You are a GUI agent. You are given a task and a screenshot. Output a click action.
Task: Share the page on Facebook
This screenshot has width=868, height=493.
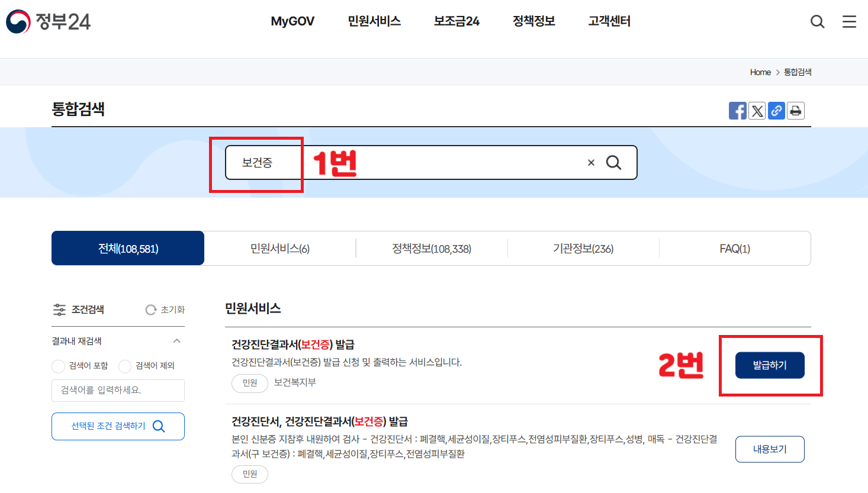click(x=738, y=111)
